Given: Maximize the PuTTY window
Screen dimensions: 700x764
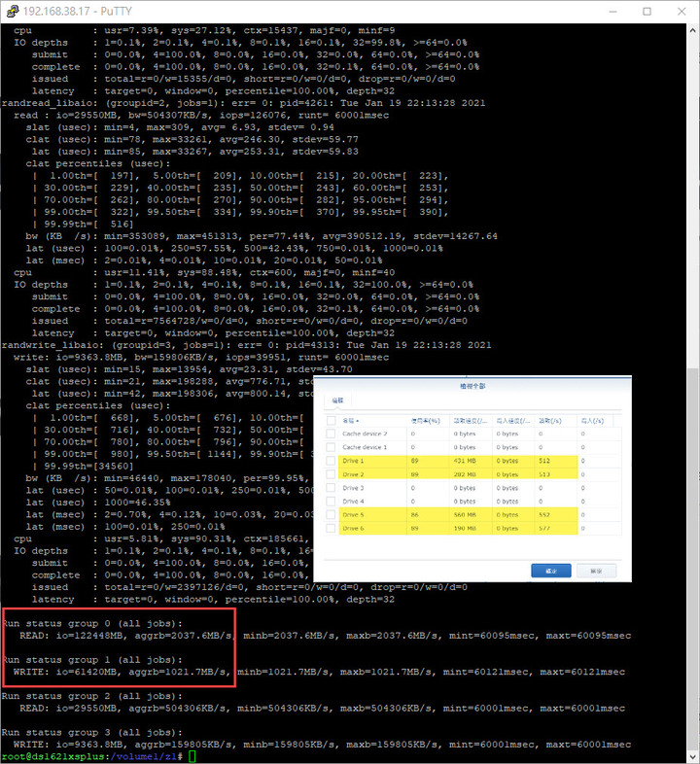Looking at the screenshot, I should 647,12.
